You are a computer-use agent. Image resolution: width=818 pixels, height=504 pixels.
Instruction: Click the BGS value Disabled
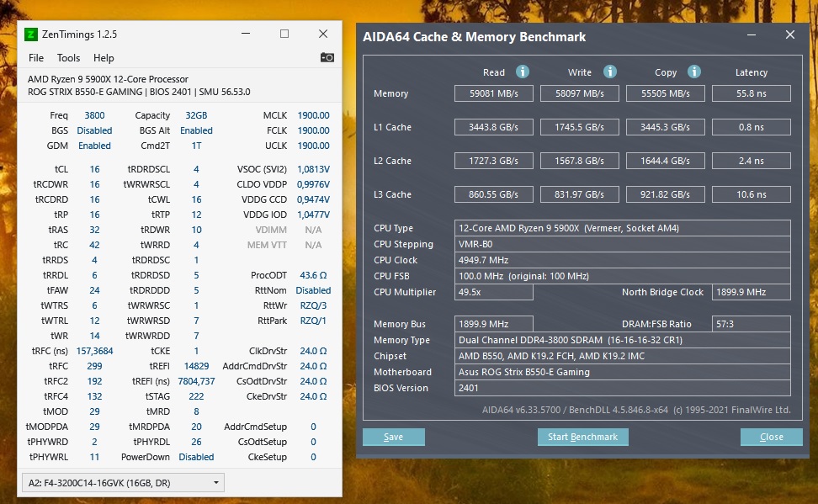click(94, 130)
